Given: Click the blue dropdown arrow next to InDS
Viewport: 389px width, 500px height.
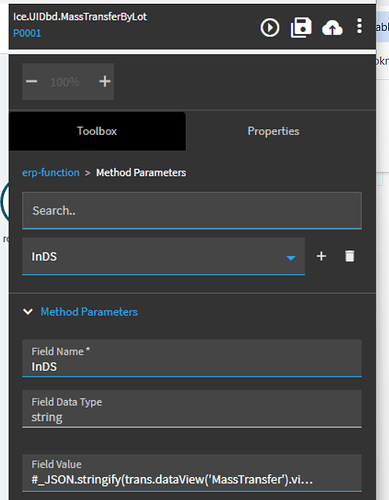Looking at the screenshot, I should coord(291,258).
